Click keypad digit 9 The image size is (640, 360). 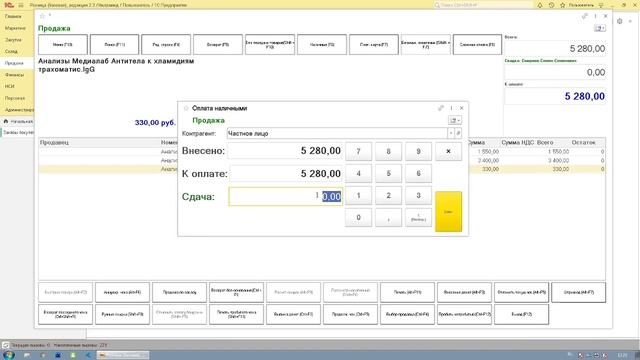418,151
